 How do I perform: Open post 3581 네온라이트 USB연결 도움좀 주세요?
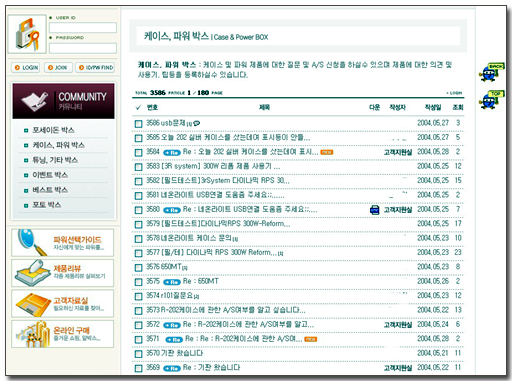pyautogui.click(x=223, y=195)
